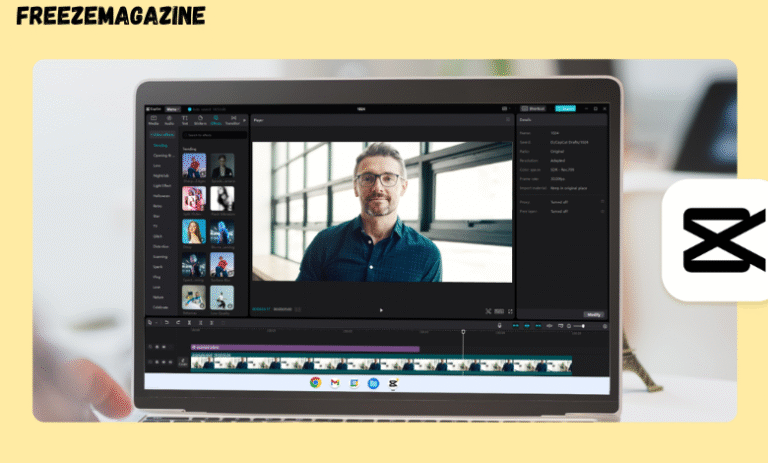Open Google Chrome from the shelf

coord(315,383)
